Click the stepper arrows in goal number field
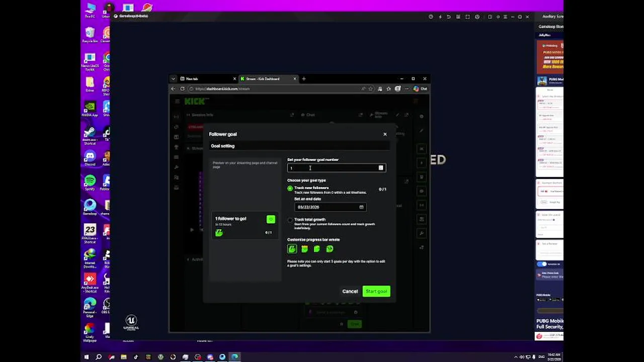 click(381, 168)
